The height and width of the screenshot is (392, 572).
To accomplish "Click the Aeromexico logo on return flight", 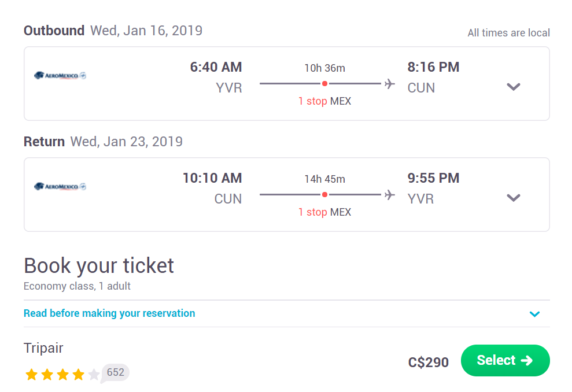I will coord(60,186).
